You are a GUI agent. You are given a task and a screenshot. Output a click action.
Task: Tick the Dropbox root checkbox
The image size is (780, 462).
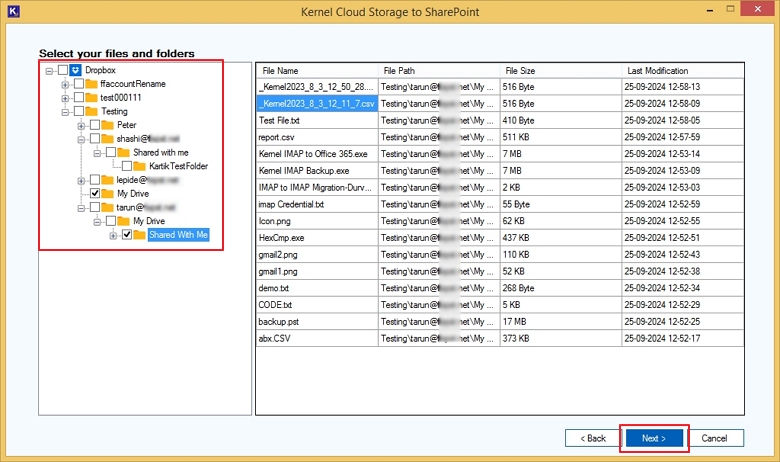pos(63,70)
